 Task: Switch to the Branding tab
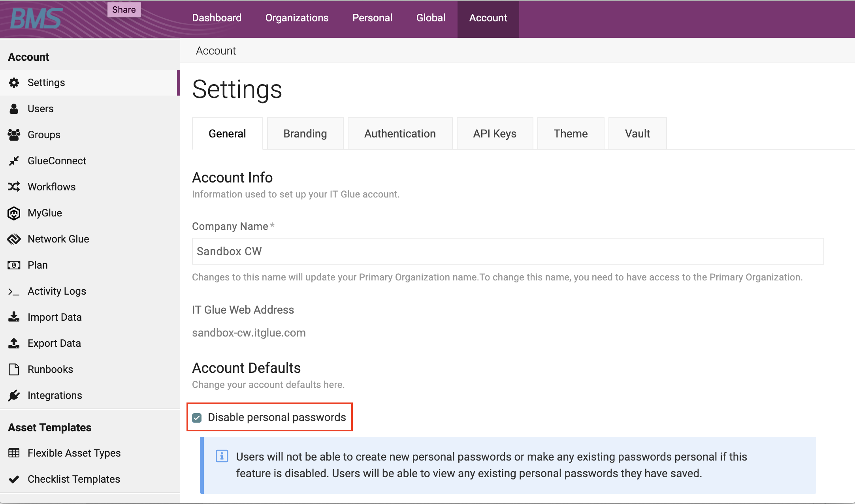coord(305,134)
